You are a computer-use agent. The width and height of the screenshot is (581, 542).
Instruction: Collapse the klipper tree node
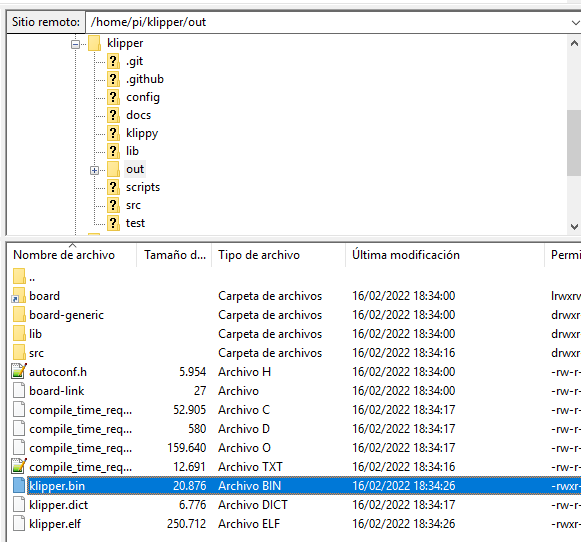click(75, 44)
